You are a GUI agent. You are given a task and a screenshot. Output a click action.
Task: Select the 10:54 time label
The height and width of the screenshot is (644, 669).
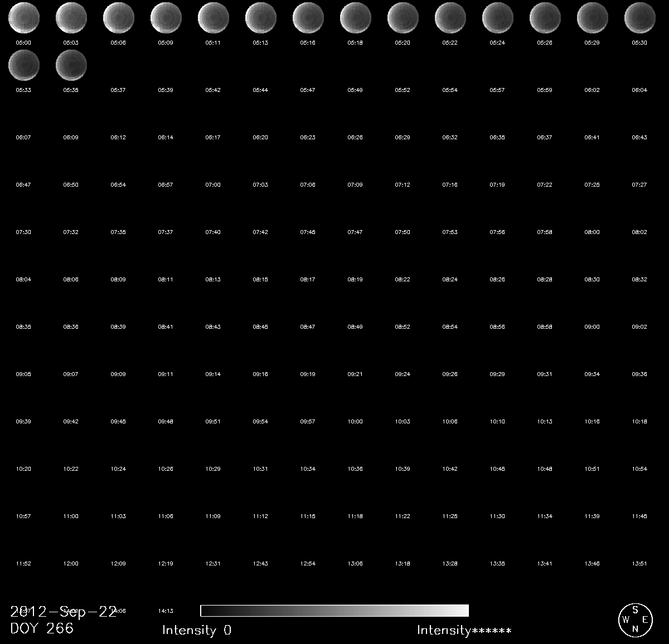pyautogui.click(x=639, y=469)
